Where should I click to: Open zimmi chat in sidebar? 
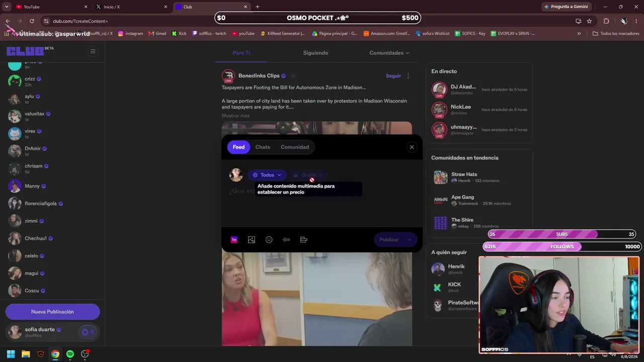pyautogui.click(x=52, y=221)
